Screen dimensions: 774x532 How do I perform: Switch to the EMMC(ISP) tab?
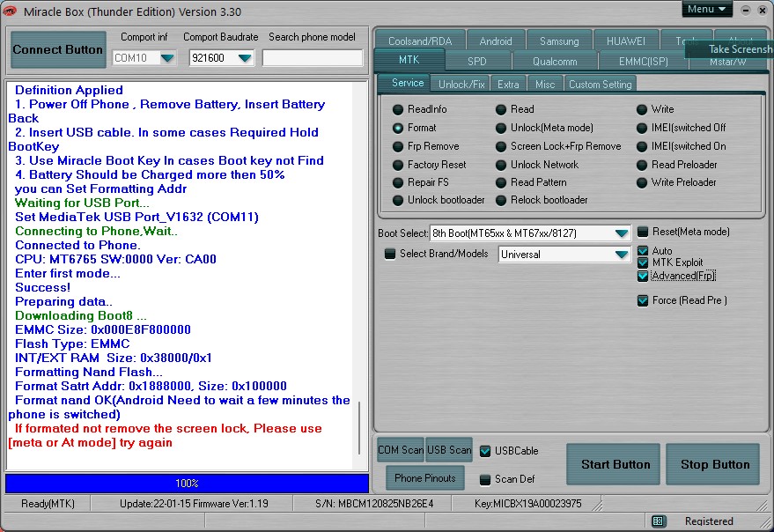643,62
